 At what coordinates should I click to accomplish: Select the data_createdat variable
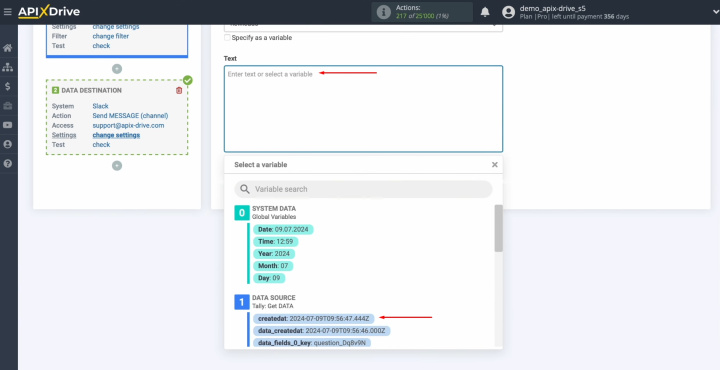pos(322,331)
